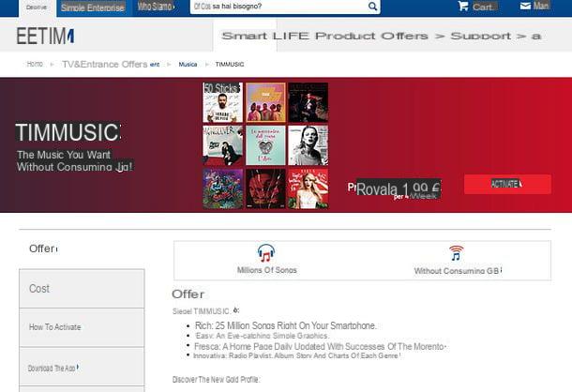Screen dimensions: 572x392
Task: Click the 'Innovativa: Radio Playlist' bullet
Action: coord(296,355)
